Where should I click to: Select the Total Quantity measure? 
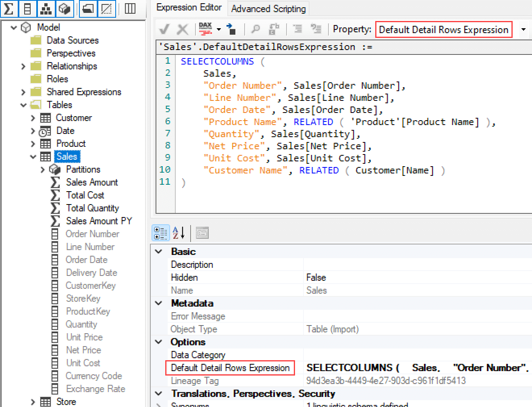[92, 208]
